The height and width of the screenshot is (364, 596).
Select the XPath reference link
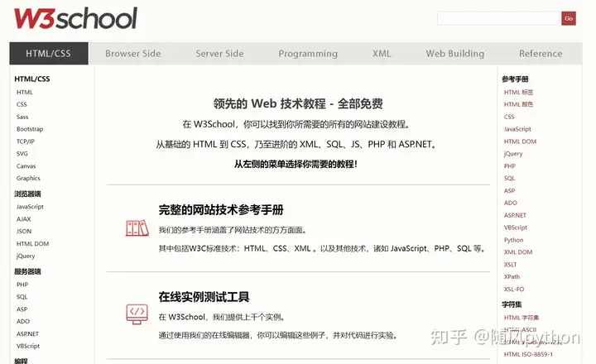512,277
